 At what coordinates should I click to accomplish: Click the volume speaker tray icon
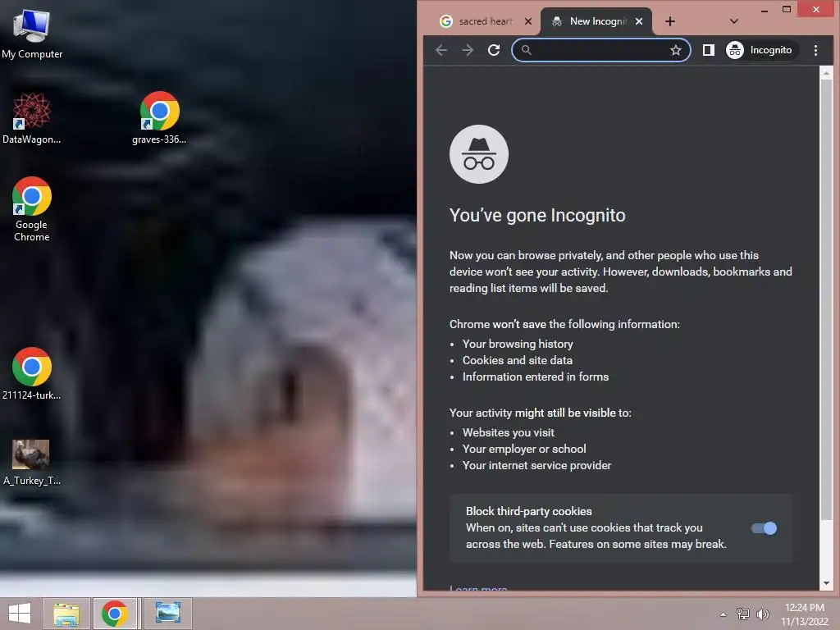pyautogui.click(x=763, y=614)
